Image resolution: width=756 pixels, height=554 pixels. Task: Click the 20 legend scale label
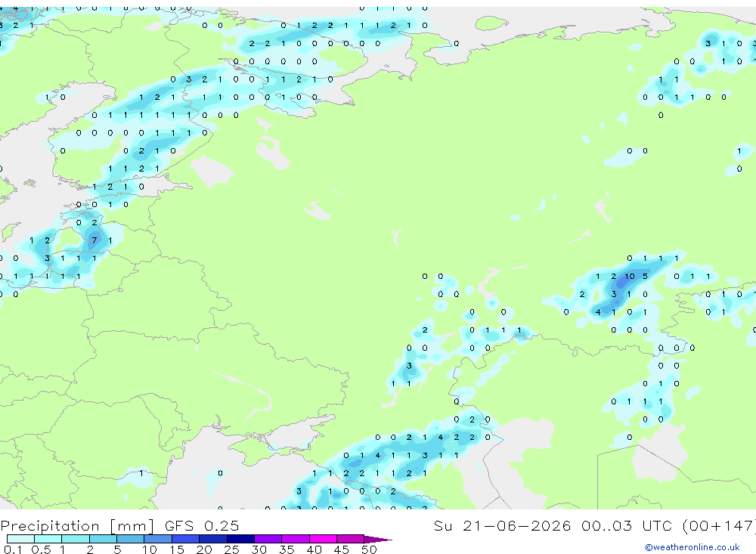point(204,549)
